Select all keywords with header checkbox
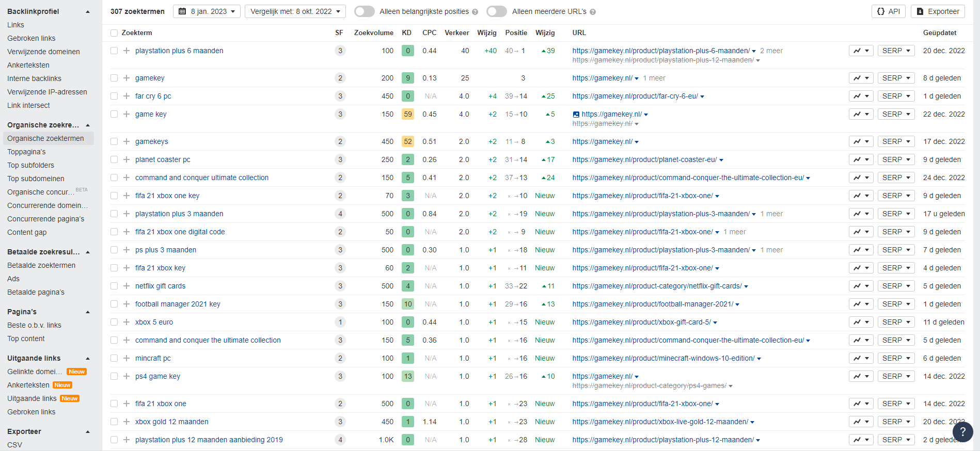 [114, 33]
